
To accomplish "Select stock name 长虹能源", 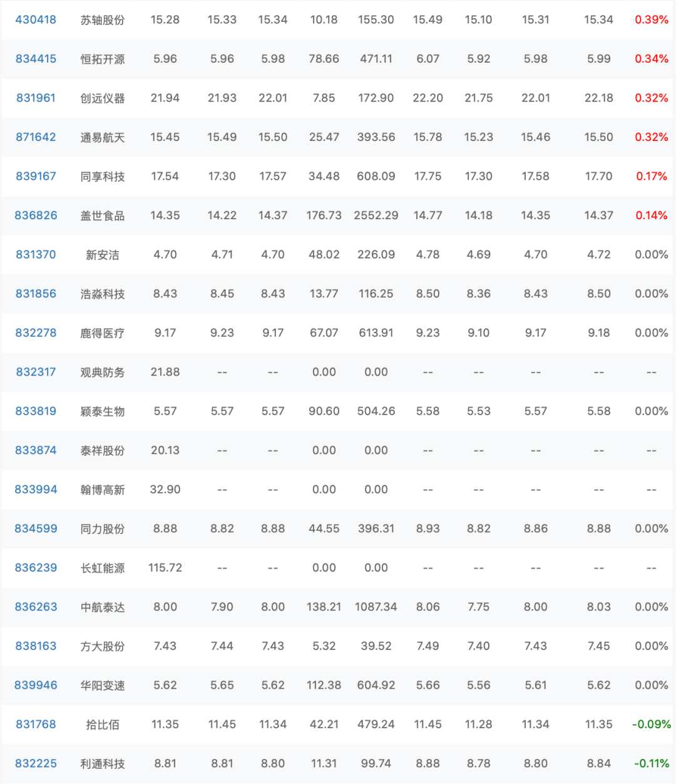I will click(x=103, y=568).
